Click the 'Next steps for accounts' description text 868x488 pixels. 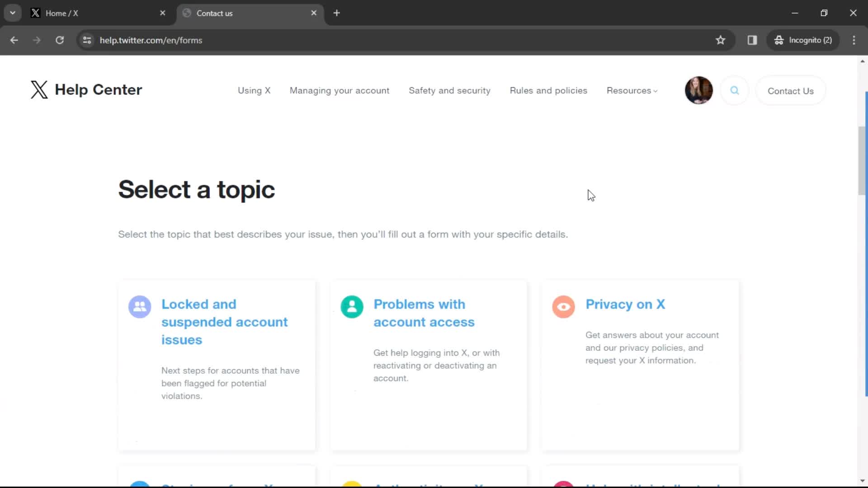click(x=231, y=383)
